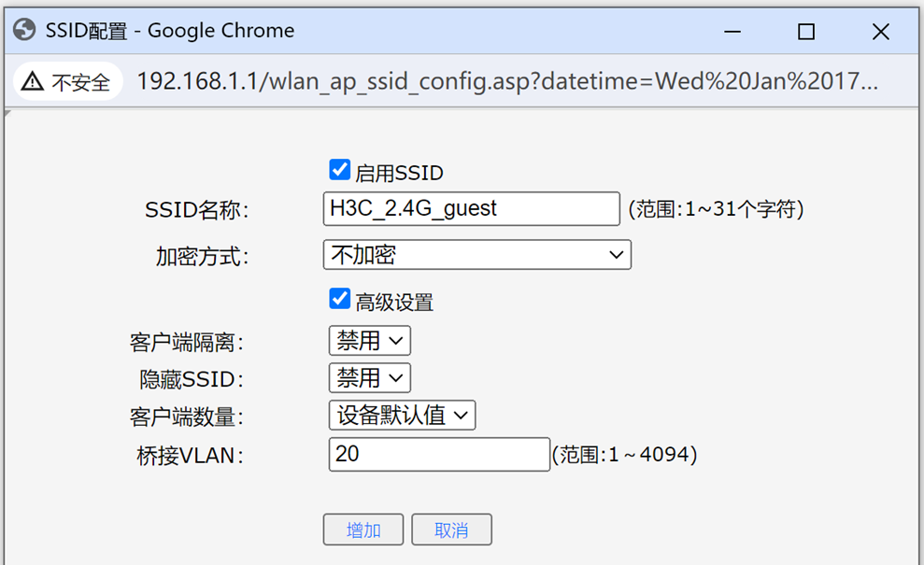This screenshot has width=924, height=565.
Task: Open the 隐藏SSID dropdown
Action: [369, 377]
